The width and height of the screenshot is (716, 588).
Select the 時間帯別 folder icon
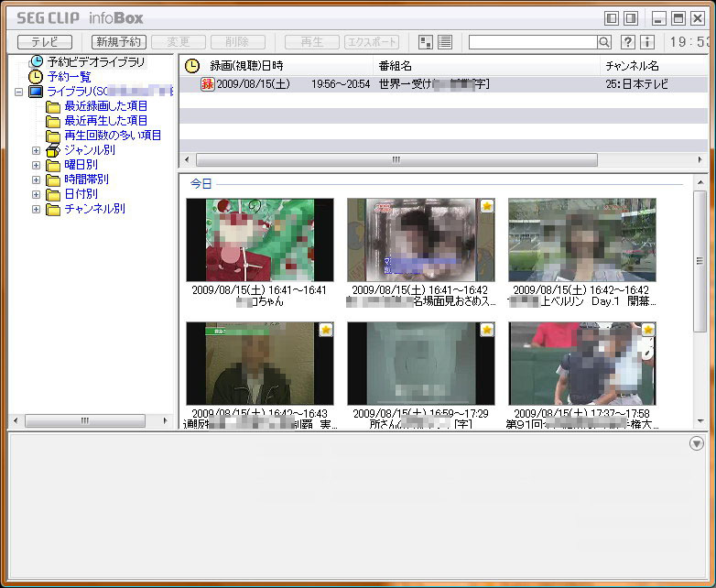coord(53,180)
